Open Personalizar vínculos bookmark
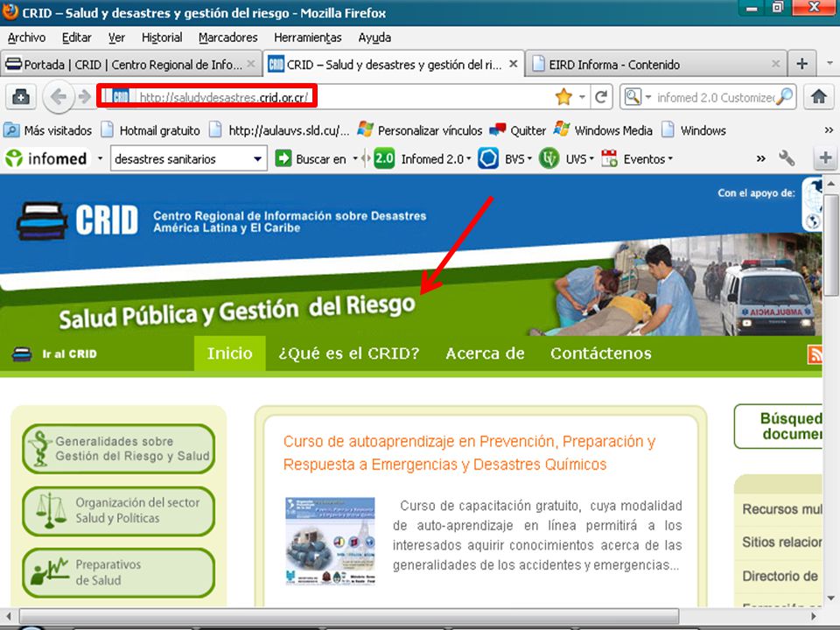840x630 pixels. pyautogui.click(x=419, y=130)
